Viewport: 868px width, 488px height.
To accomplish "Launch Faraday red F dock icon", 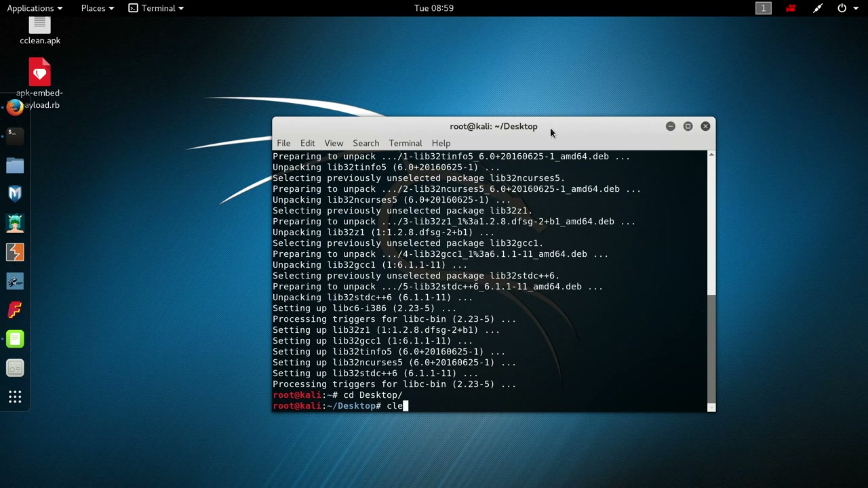I will tap(15, 310).
